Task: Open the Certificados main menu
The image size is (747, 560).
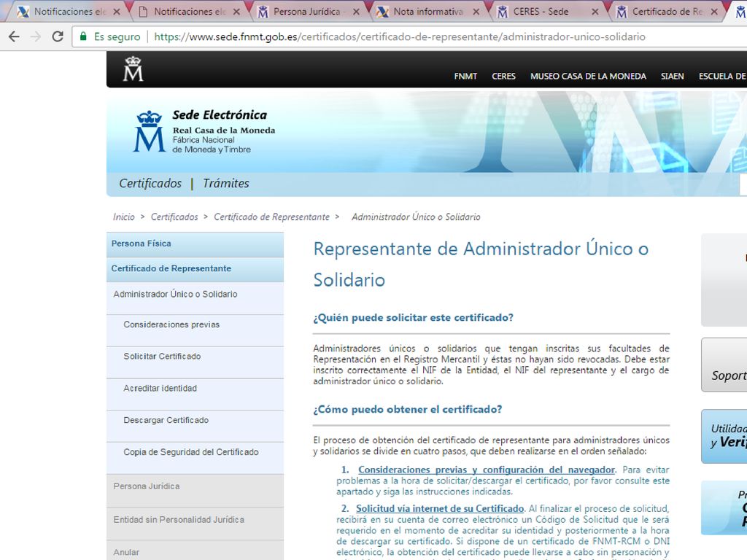Action: (x=150, y=183)
